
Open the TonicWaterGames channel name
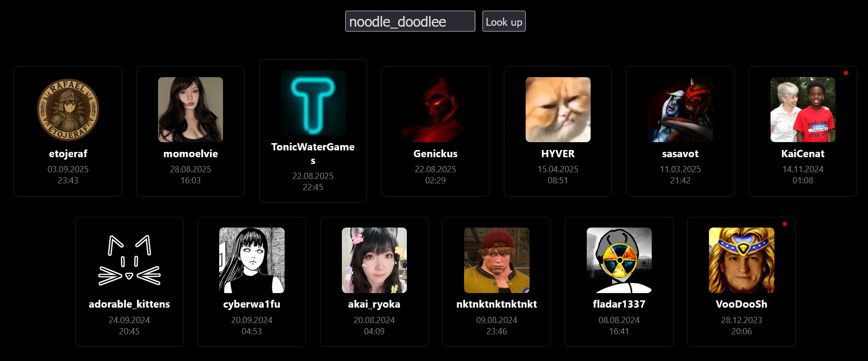[313, 153]
